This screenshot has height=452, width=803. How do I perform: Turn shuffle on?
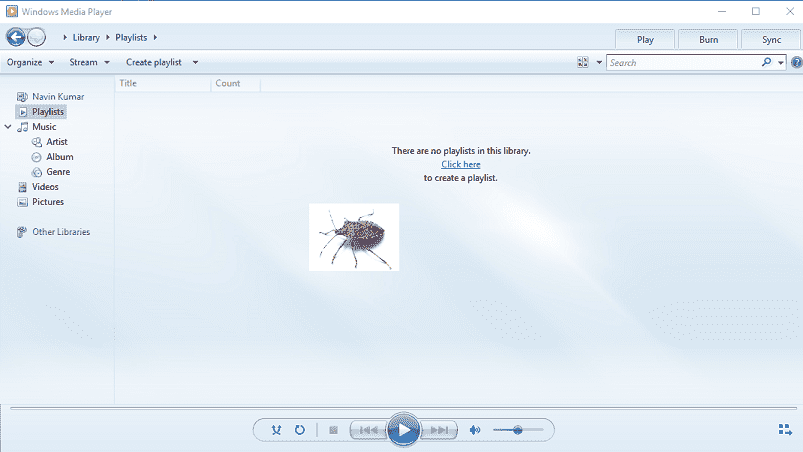pos(276,430)
